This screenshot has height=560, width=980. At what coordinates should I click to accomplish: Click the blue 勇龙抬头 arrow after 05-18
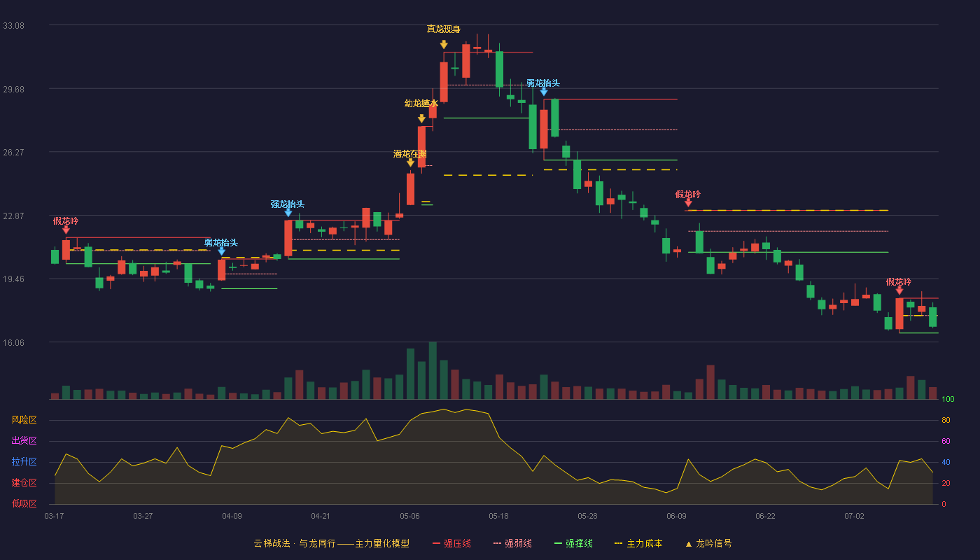click(x=543, y=91)
